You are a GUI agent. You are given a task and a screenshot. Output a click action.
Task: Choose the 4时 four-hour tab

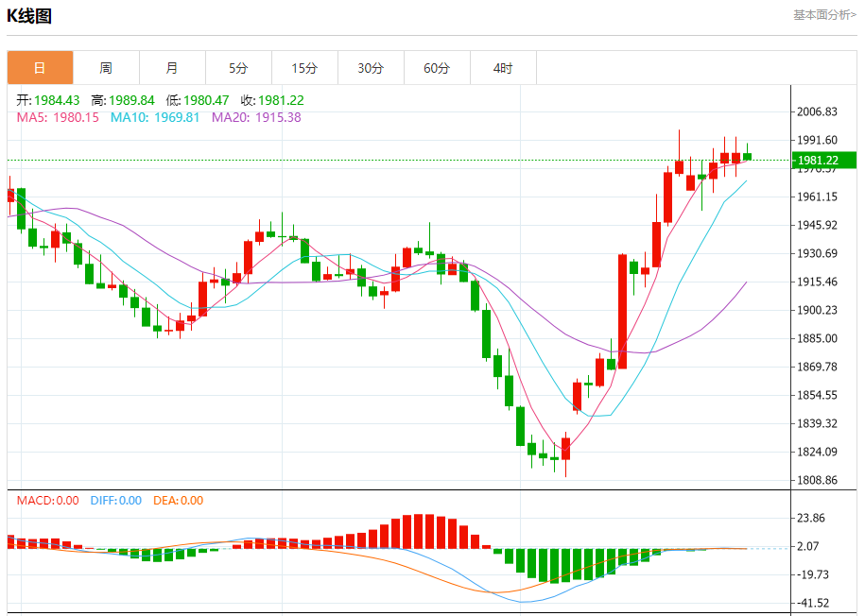[x=503, y=68]
